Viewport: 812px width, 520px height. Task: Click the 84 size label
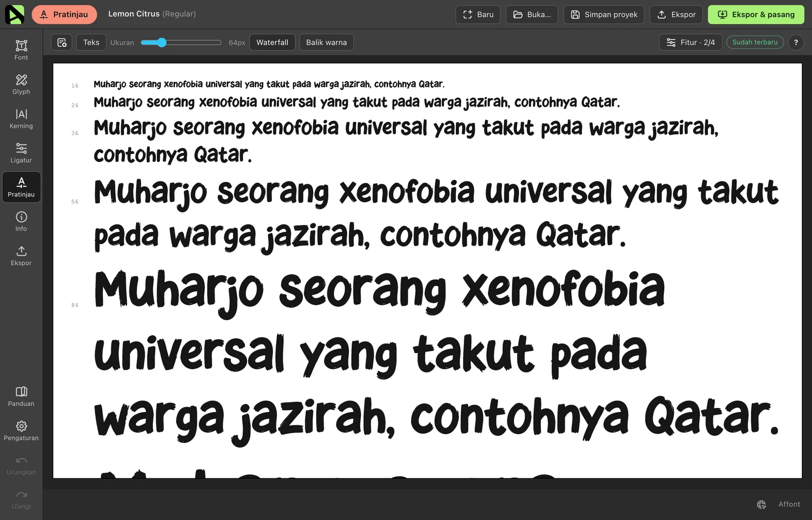pyautogui.click(x=75, y=305)
